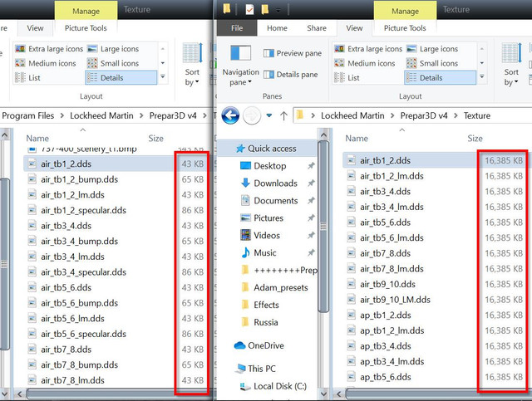Toggle the Details pane in right window
Screen dimensions: 532x401
(291, 75)
